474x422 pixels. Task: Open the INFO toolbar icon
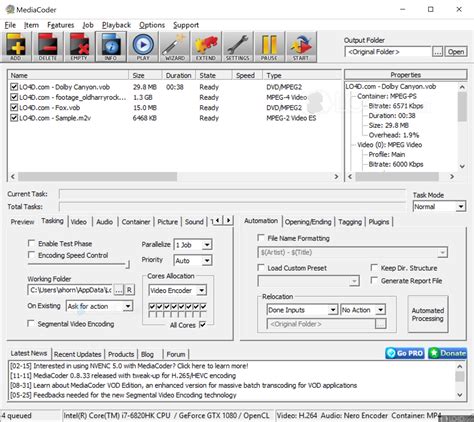(x=111, y=47)
